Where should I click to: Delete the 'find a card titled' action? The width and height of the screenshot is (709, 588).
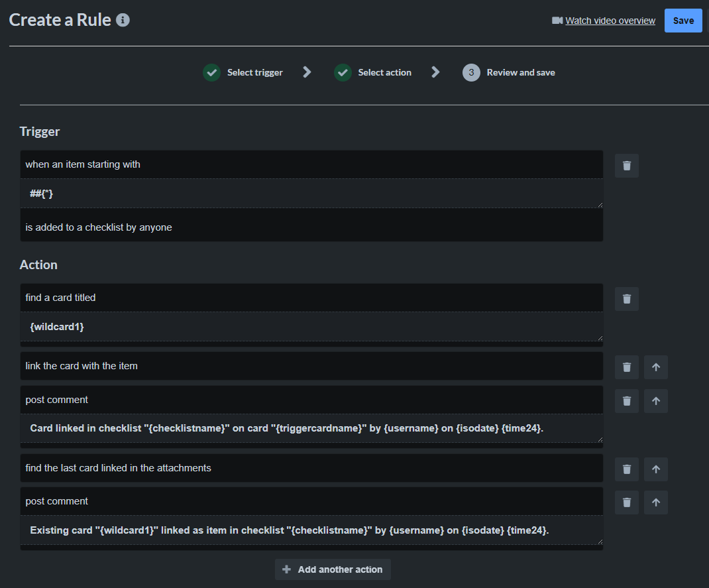click(627, 299)
